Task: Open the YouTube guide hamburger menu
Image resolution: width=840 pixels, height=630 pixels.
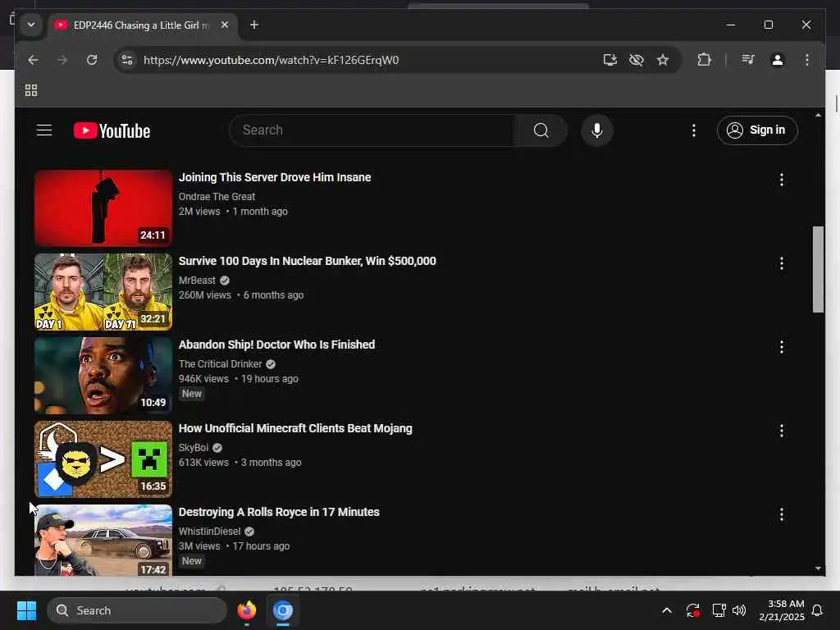Action: tap(44, 130)
